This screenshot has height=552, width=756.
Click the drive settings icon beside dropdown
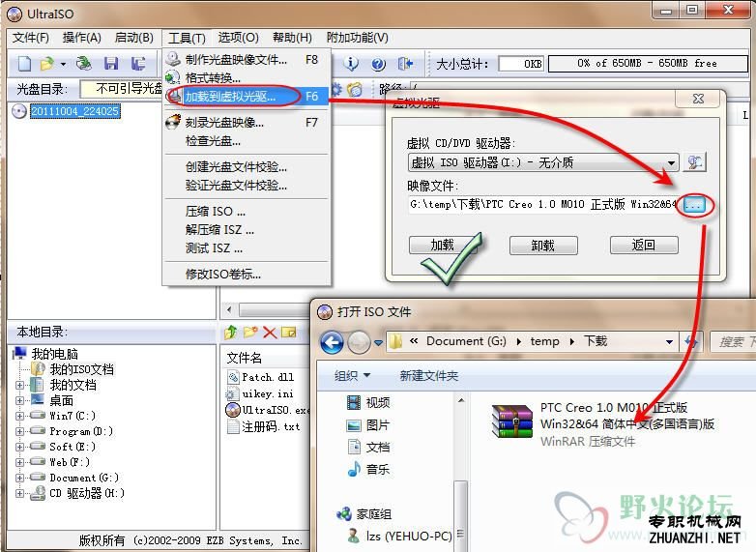694,162
